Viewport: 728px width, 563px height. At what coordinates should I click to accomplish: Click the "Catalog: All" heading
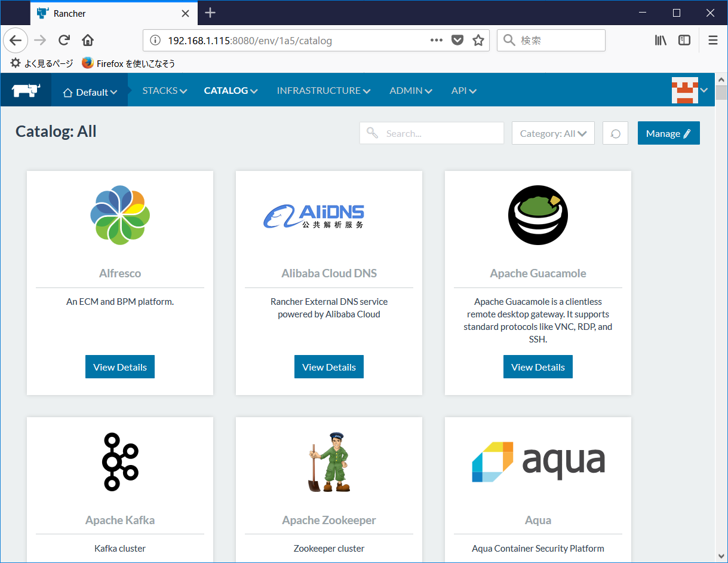coord(56,131)
